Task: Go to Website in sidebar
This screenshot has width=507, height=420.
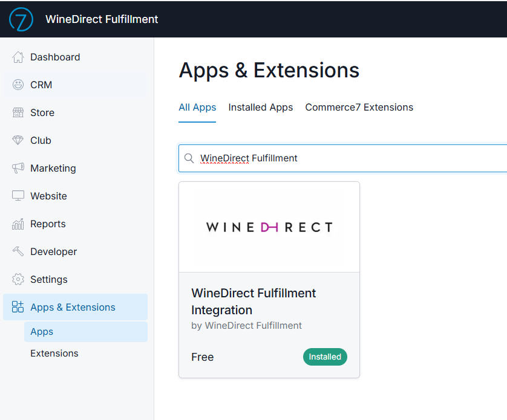Action: [75, 196]
